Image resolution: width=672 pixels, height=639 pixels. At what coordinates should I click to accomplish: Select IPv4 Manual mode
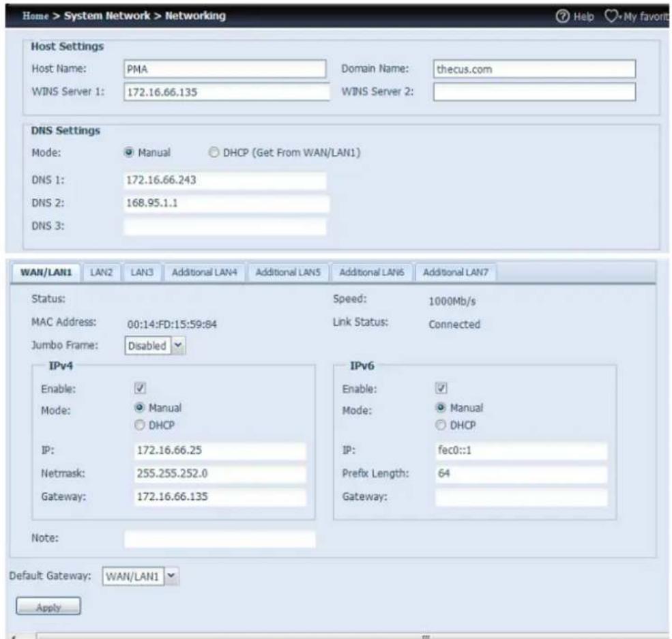[140, 407]
